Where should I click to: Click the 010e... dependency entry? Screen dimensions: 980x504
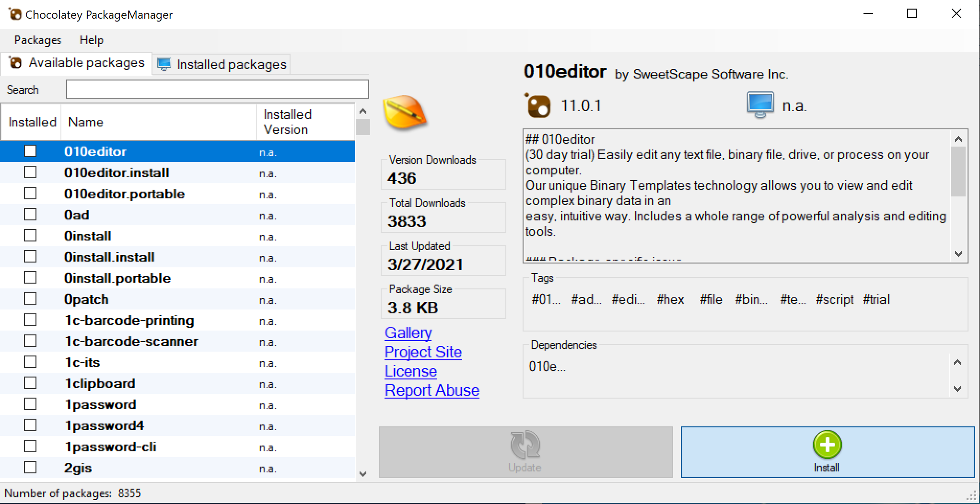[547, 367]
